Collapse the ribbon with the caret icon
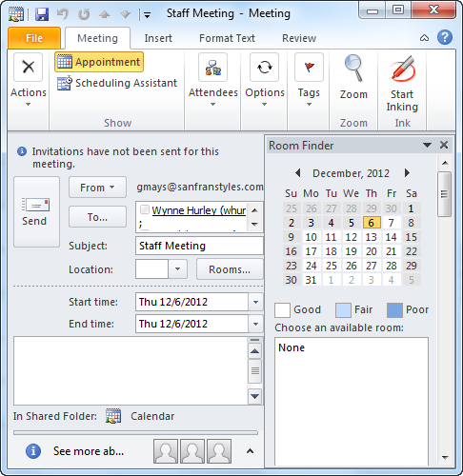Viewport: 463px width, 476px height. (424, 38)
